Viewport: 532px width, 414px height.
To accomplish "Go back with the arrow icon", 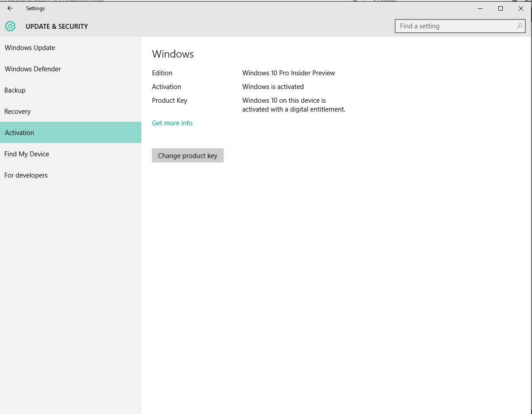I will click(x=10, y=8).
